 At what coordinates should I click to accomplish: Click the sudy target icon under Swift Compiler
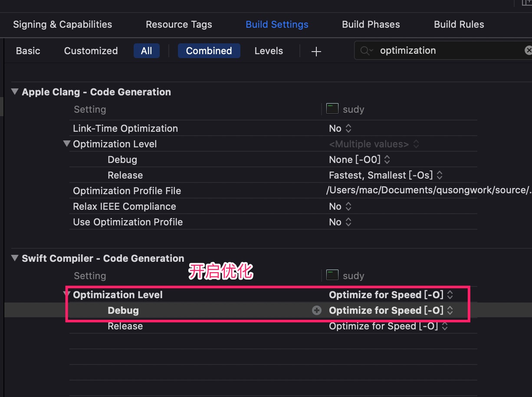(332, 275)
